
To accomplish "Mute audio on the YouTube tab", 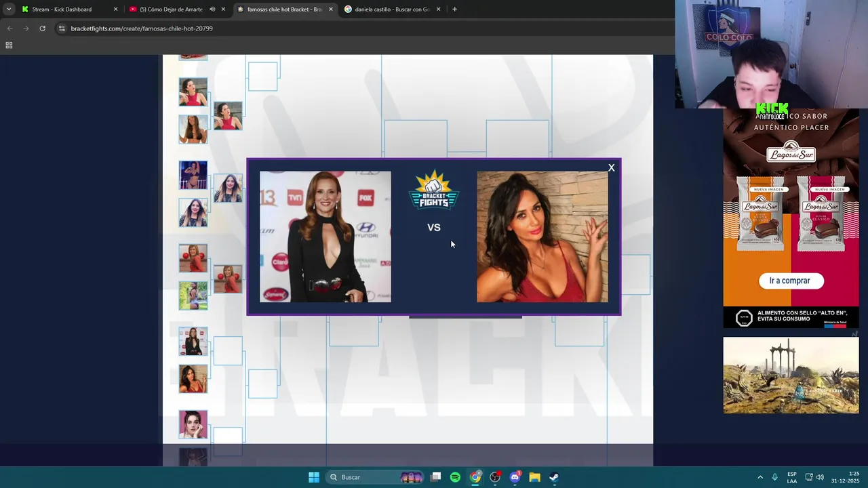I will click(x=212, y=9).
